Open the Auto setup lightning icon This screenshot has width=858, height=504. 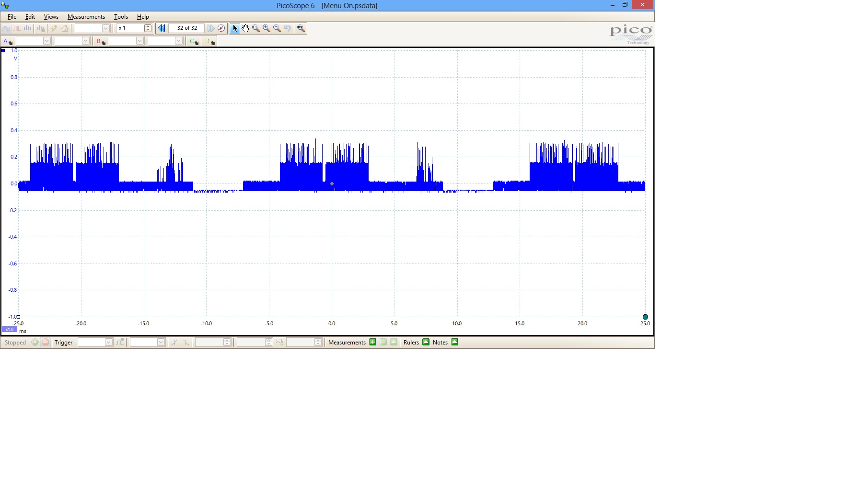(54, 28)
